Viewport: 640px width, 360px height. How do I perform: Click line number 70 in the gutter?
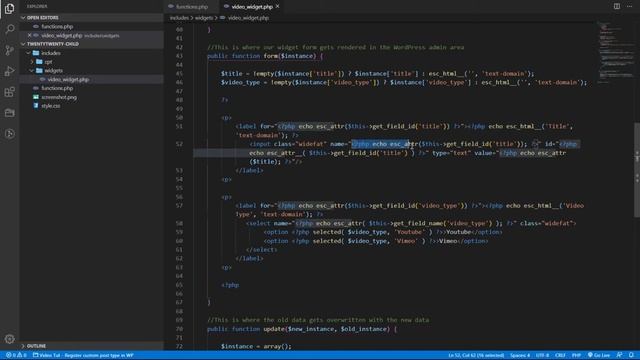pyautogui.click(x=179, y=329)
